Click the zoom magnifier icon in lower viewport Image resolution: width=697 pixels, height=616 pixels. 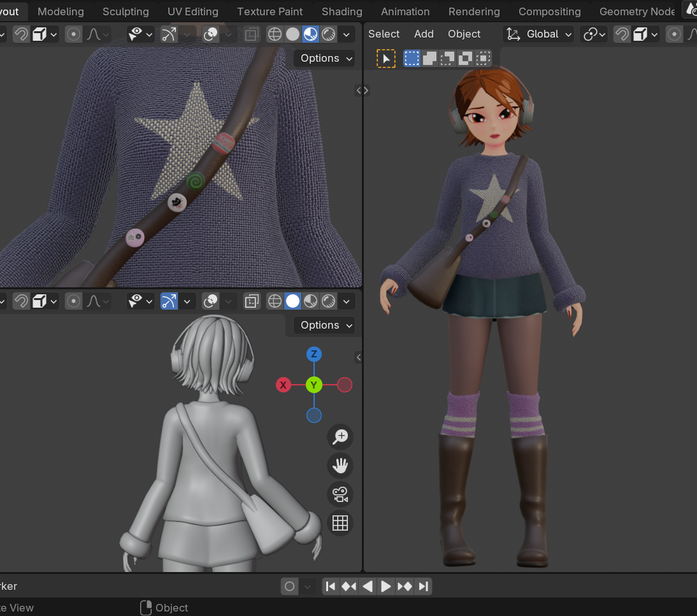click(340, 436)
